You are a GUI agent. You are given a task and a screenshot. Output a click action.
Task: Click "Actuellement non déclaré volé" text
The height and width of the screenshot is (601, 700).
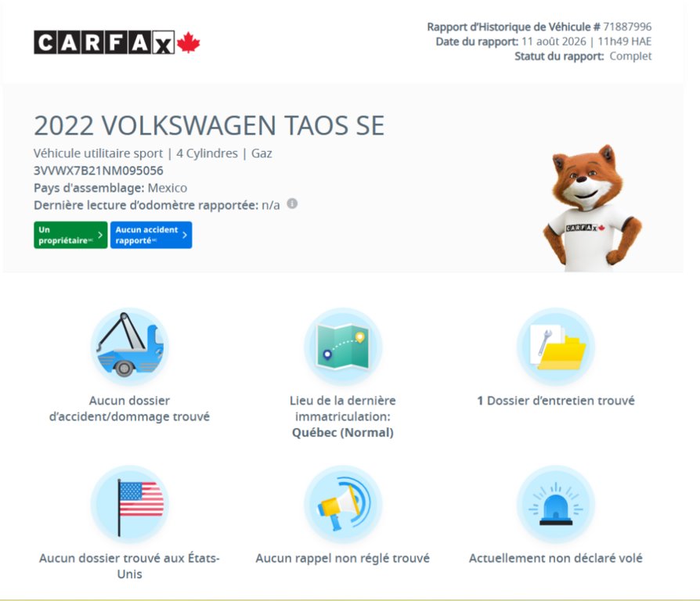[556, 558]
